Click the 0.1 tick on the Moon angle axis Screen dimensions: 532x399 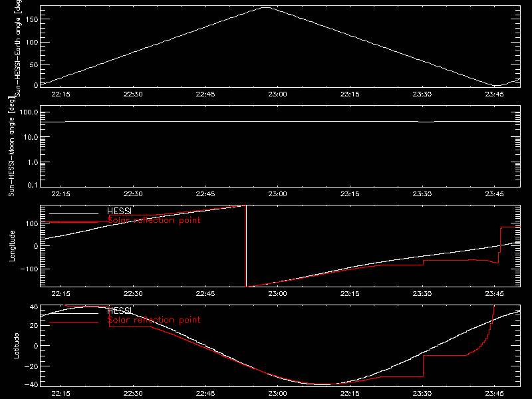tap(33, 185)
